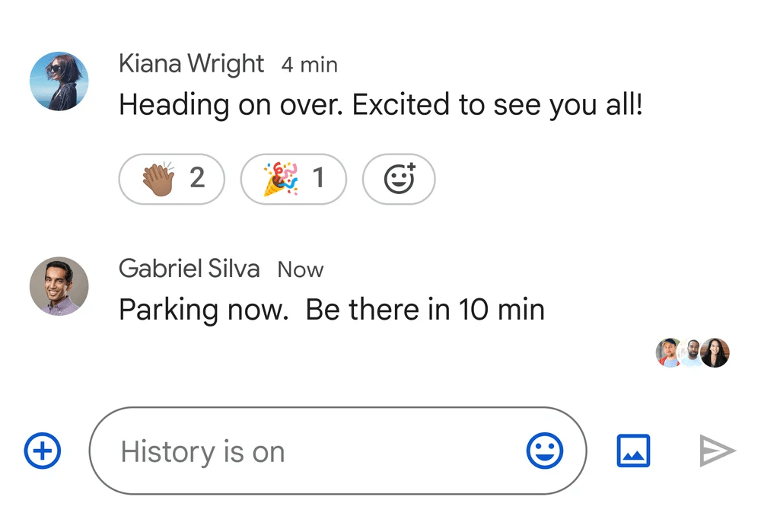
Task: Click the leftmost read receipt avatar
Action: click(x=668, y=352)
